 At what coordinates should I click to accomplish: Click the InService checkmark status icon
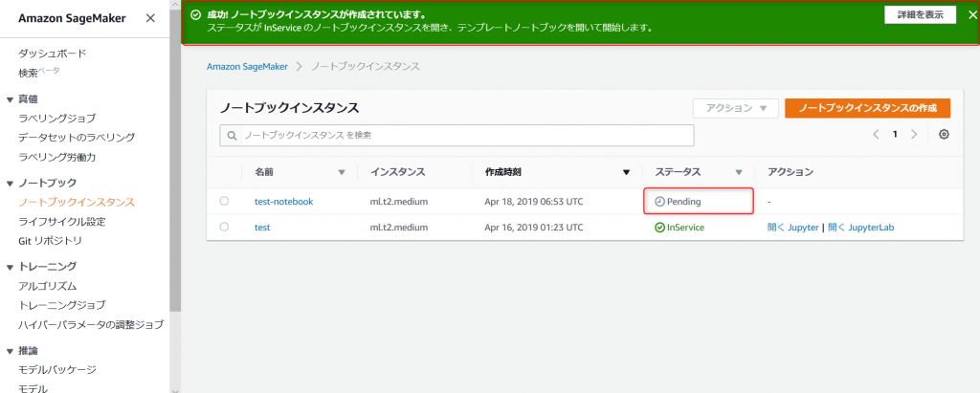coord(659,228)
